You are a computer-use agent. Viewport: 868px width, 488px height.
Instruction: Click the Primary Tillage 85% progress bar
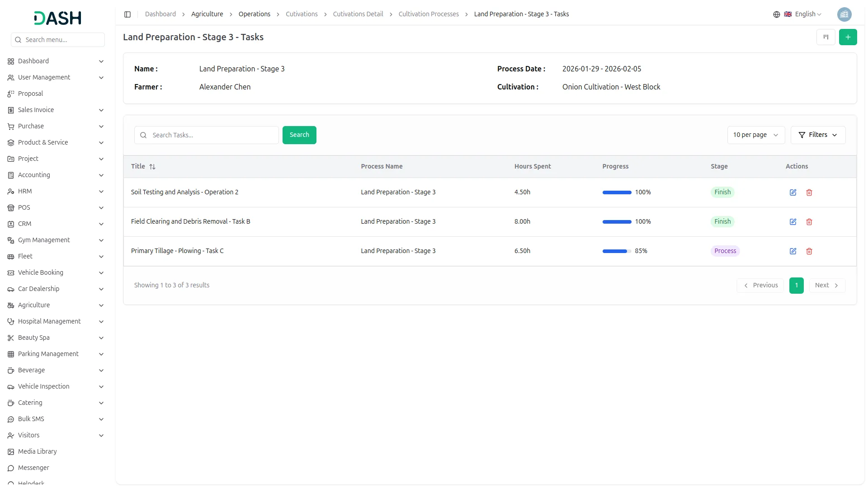616,251
